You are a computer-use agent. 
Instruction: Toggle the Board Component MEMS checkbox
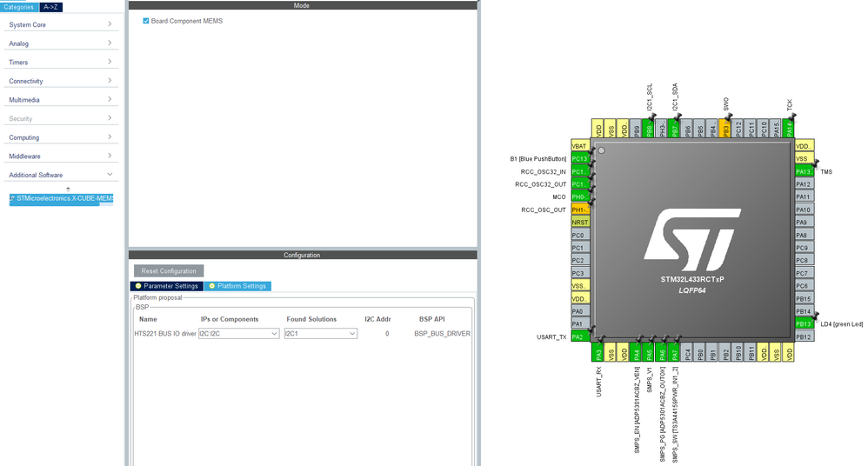(146, 21)
